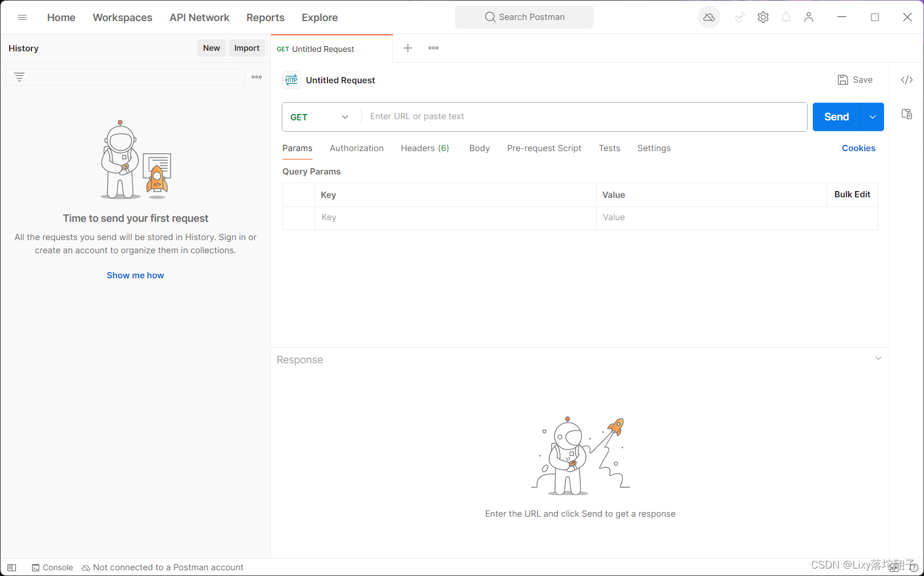
Task: Collapse the Response pane chevron
Action: pos(878,358)
